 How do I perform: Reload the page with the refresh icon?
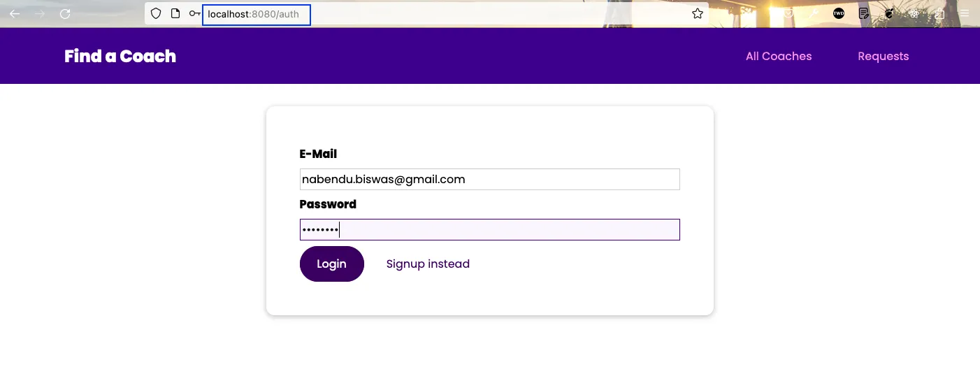(65, 13)
